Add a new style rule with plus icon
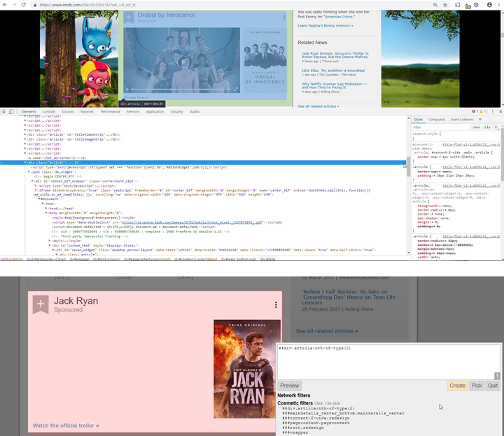The width and height of the screenshot is (504, 436). (496, 127)
